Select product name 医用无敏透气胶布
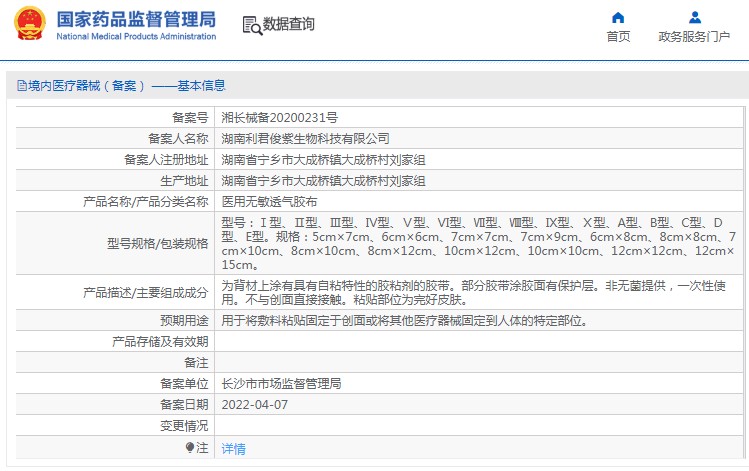 (269, 202)
